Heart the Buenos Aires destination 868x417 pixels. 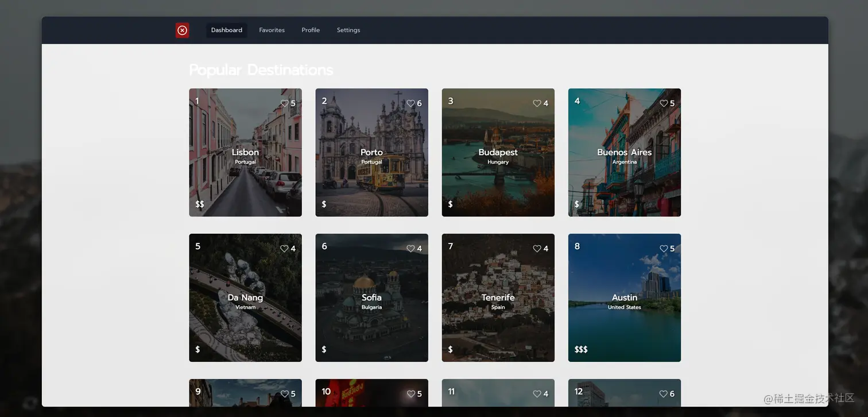coord(663,103)
